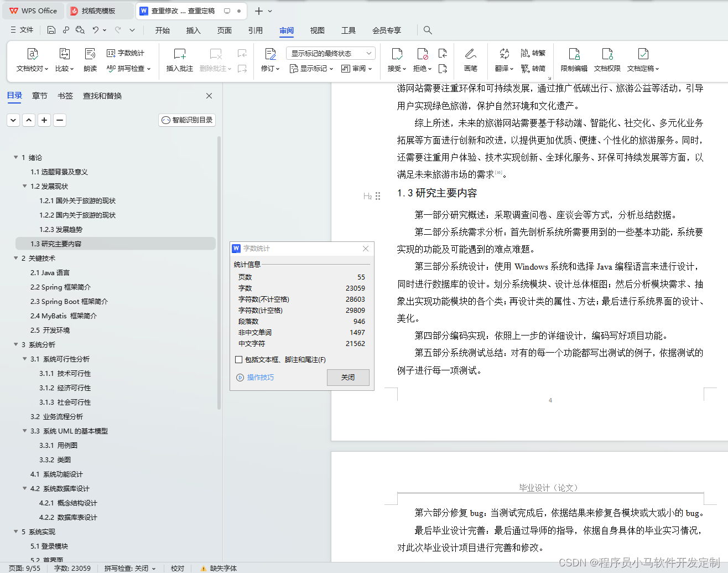728x573 pixels.
Task: Open the 翻译 translate tool
Action: pyautogui.click(x=502, y=60)
